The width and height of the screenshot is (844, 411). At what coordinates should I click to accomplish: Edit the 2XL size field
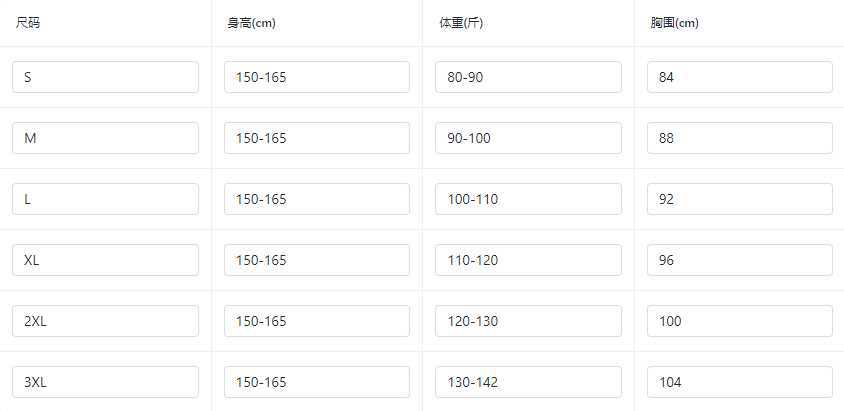105,321
